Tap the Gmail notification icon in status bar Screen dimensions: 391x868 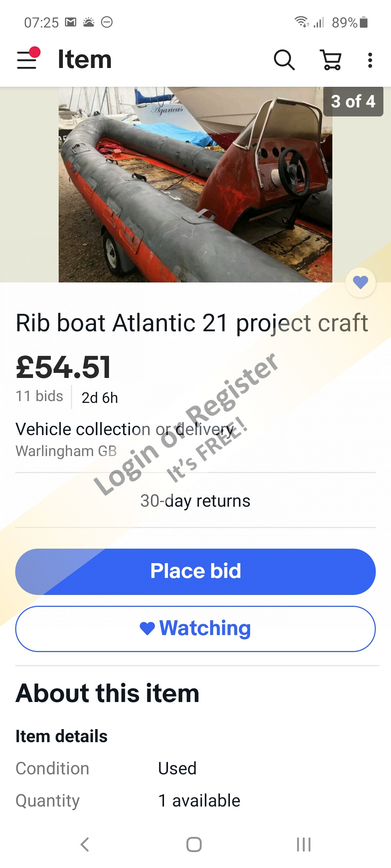tap(71, 22)
